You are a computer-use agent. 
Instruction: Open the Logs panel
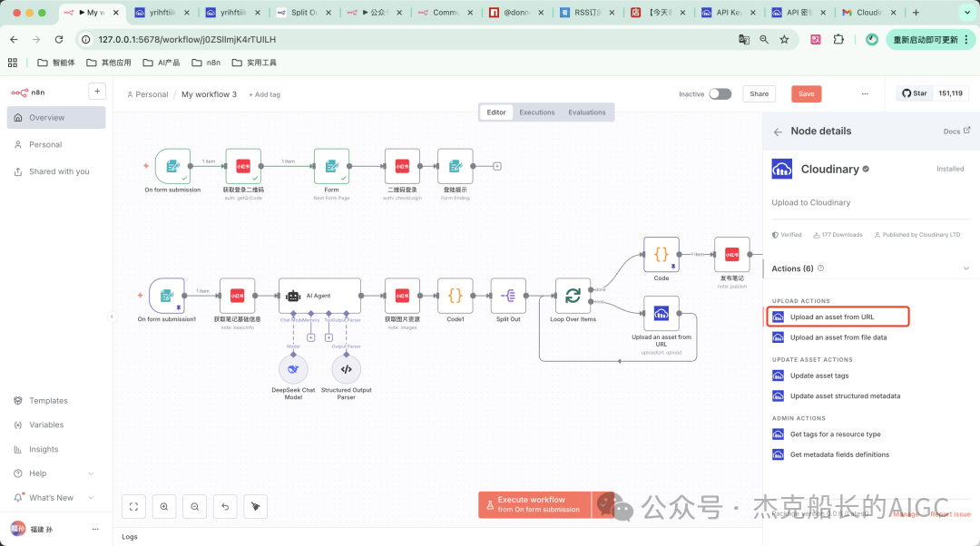pyautogui.click(x=130, y=537)
